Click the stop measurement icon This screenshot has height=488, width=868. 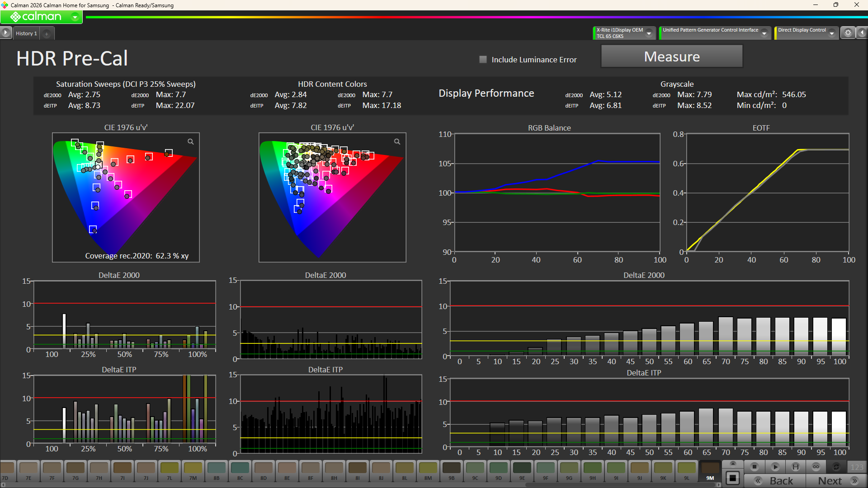(754, 467)
